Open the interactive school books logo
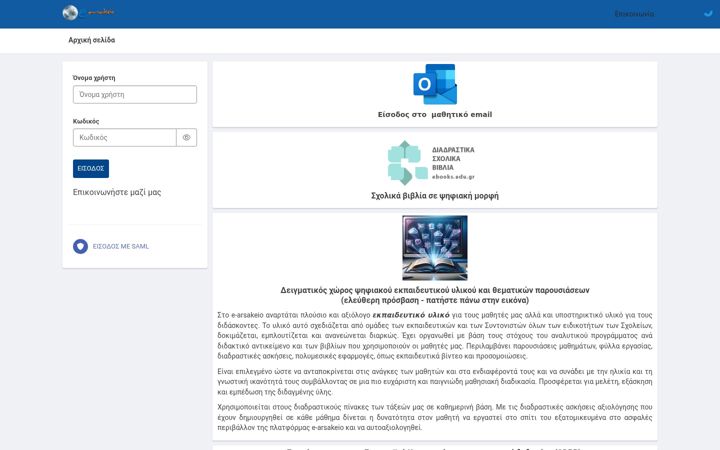This screenshot has height=450, width=720. [431, 163]
